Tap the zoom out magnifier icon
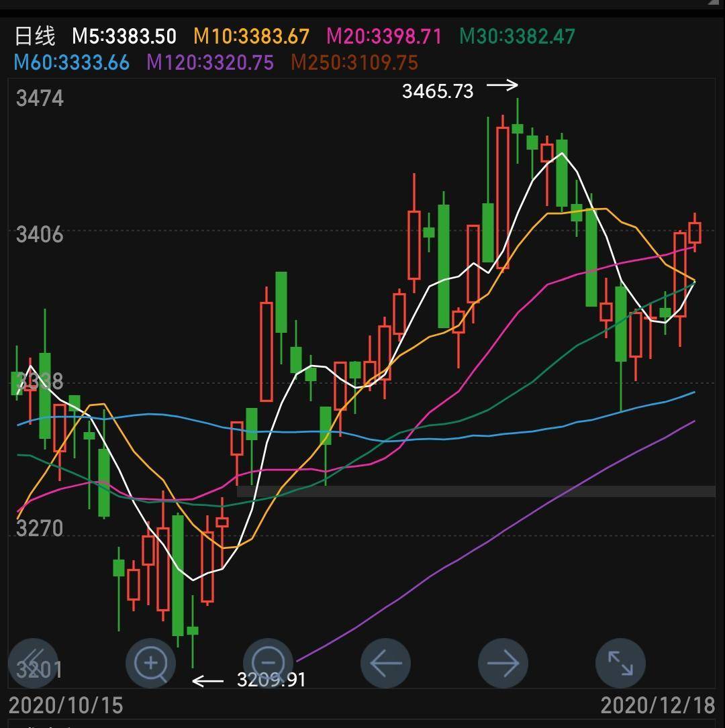 [x=268, y=663]
